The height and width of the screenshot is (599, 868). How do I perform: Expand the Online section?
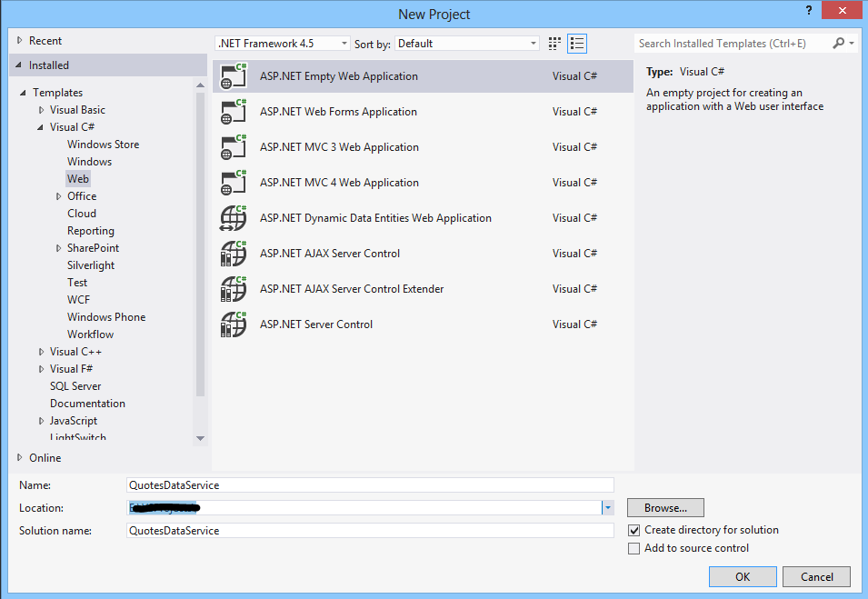click(x=19, y=457)
